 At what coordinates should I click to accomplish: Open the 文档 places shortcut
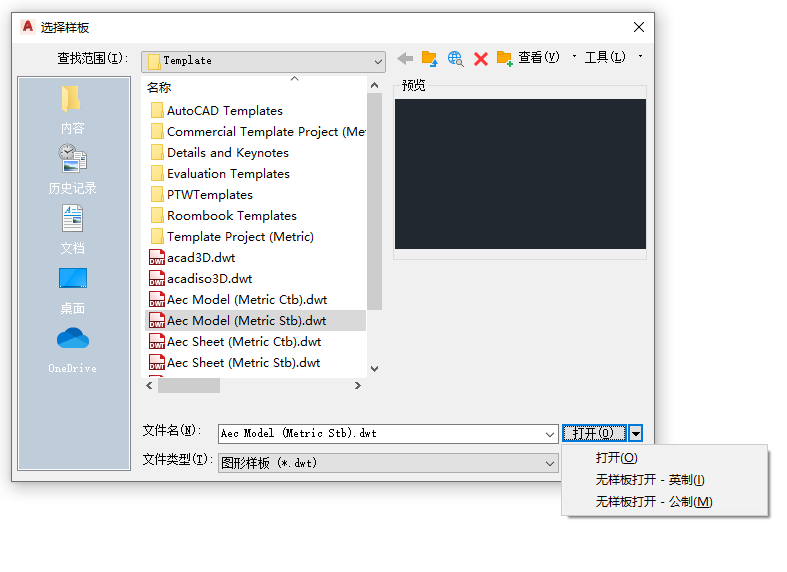[x=73, y=229]
